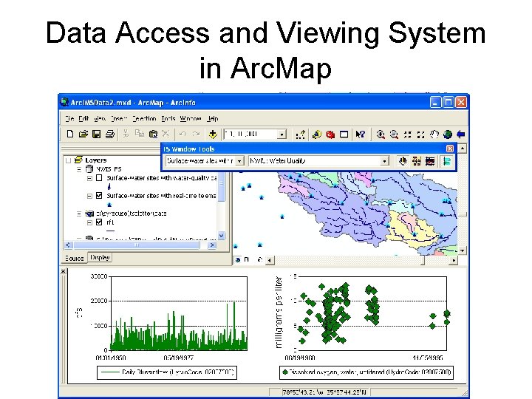Go back to previous extent arrow
This screenshot has width=532, height=399.
[x=461, y=134]
